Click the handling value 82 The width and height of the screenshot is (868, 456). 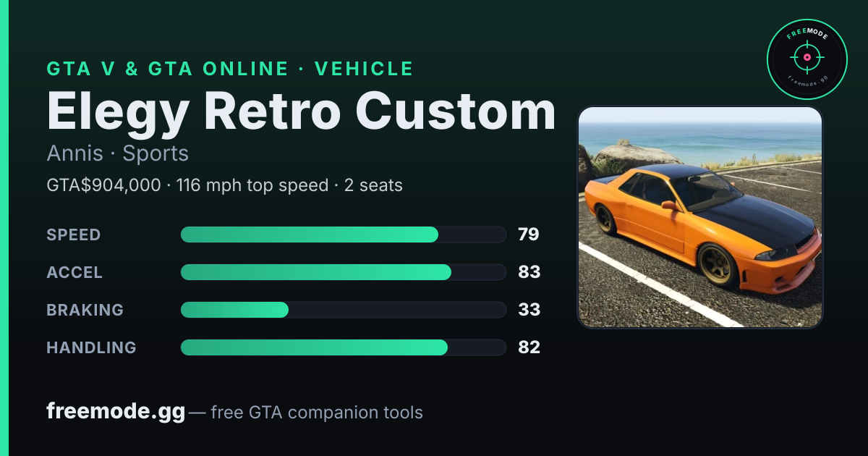pos(529,347)
